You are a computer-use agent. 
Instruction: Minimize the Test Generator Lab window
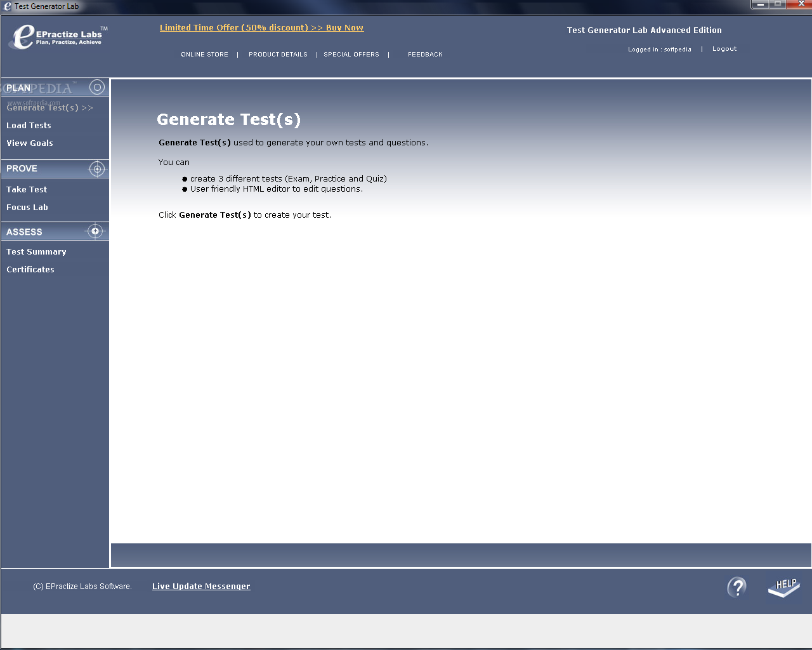pos(760,4)
